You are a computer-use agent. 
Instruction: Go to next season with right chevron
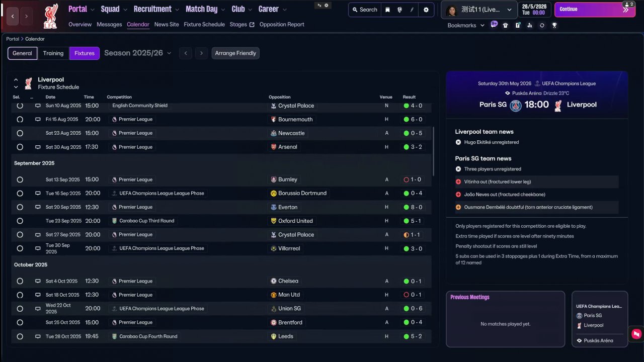[x=202, y=53]
